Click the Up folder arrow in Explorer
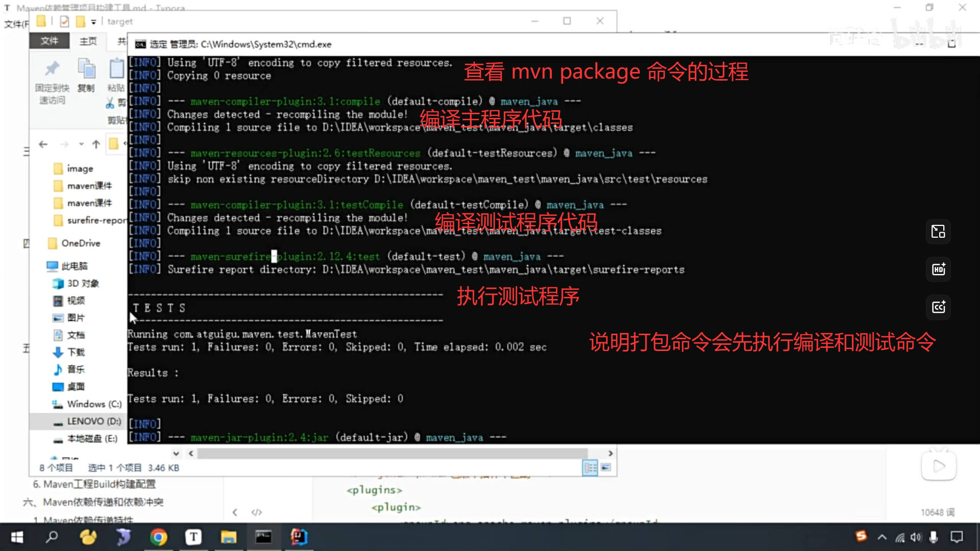 tap(96, 144)
